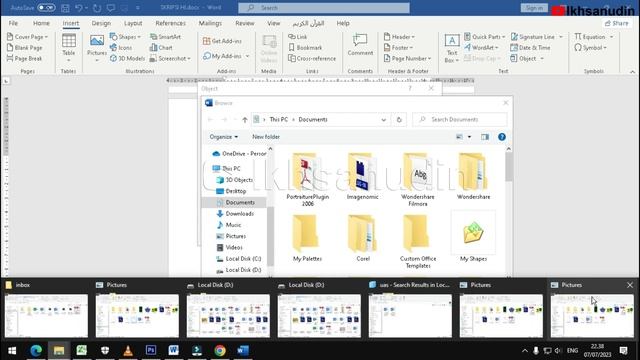Open the My Add-ins dropdown
This screenshot has height=360, width=640.
click(x=247, y=56)
